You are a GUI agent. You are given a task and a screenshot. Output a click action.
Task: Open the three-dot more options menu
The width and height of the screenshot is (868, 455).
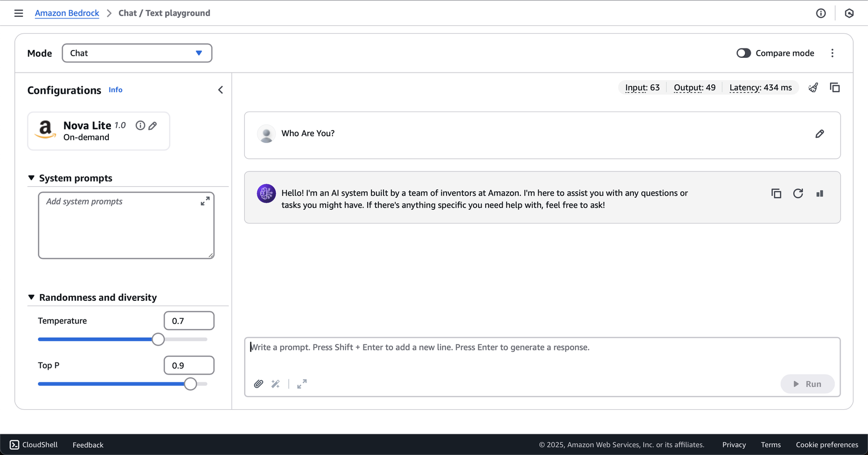tap(832, 53)
